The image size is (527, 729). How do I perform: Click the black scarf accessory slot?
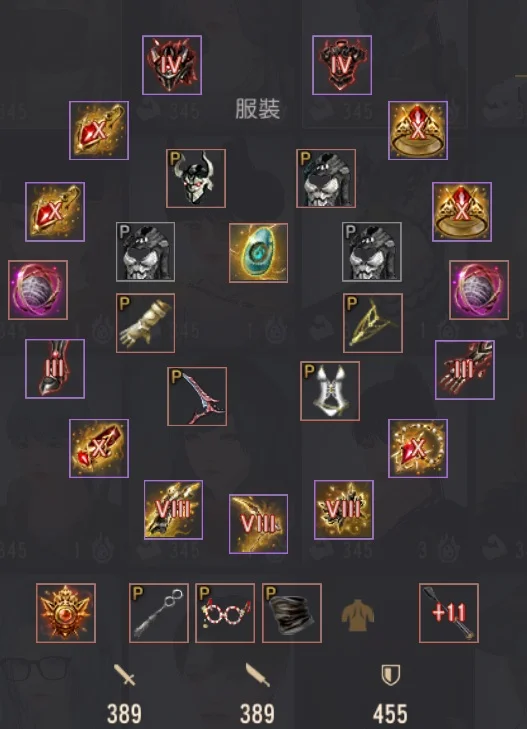coord(292,613)
